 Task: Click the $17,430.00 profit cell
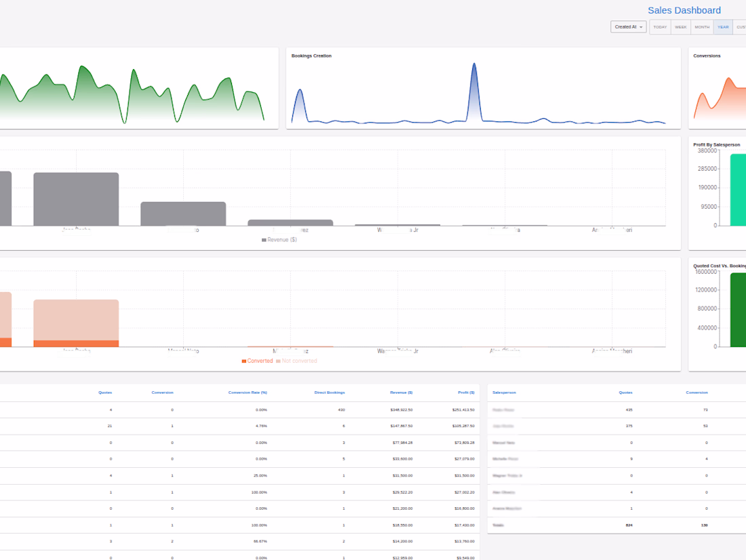(465, 525)
